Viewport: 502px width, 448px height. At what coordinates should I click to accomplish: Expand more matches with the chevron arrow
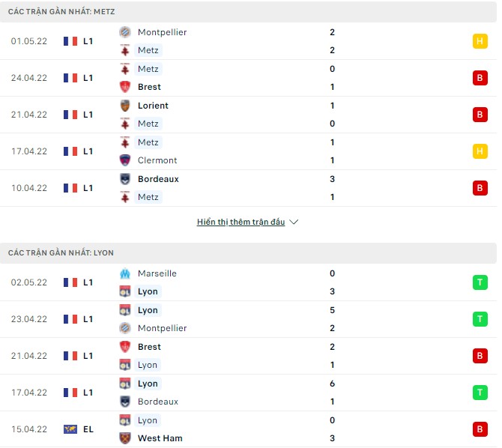point(294,223)
